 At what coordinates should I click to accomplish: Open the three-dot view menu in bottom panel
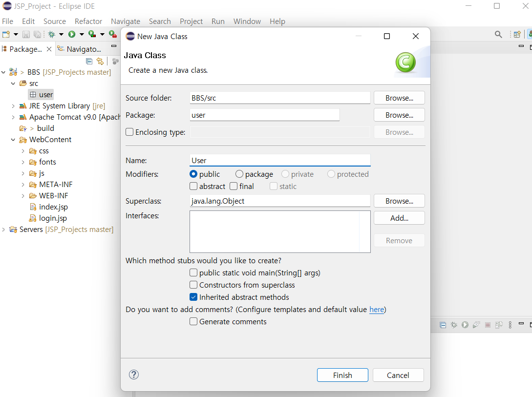510,325
